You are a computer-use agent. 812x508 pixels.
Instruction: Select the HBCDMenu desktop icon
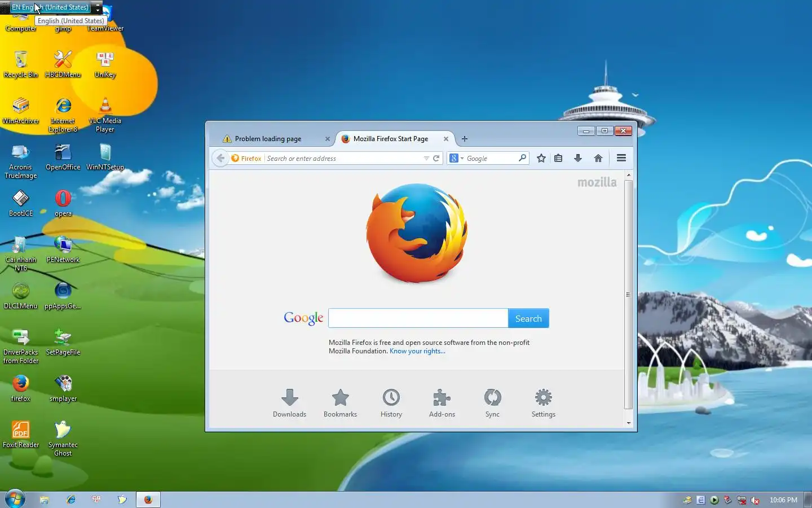(63, 64)
